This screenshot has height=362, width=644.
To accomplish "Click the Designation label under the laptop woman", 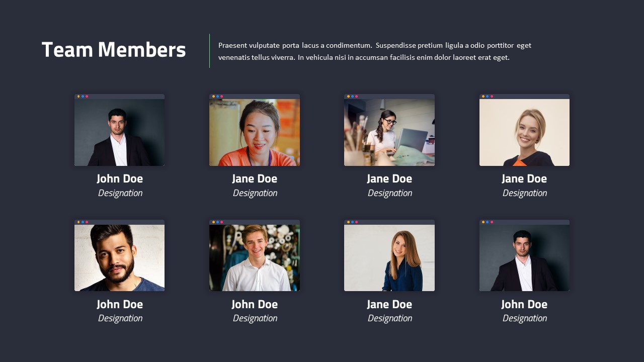I will pos(390,193).
